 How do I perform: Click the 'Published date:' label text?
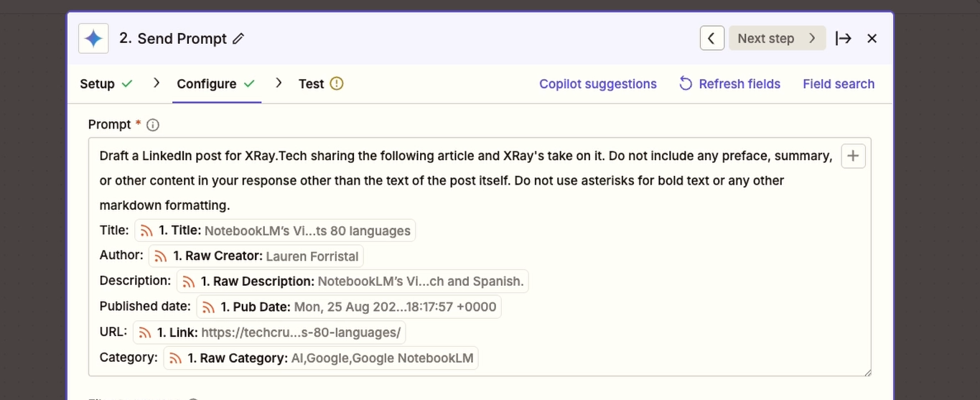click(145, 306)
